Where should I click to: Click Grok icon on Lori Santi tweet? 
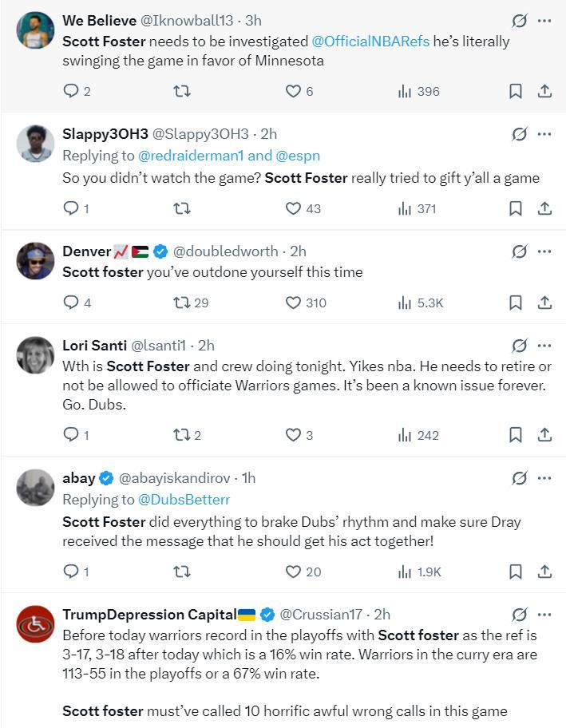point(520,346)
